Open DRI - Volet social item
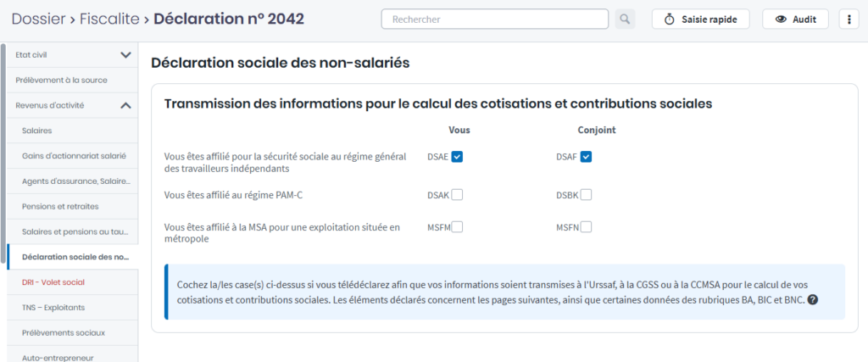The image size is (868, 362). (53, 281)
